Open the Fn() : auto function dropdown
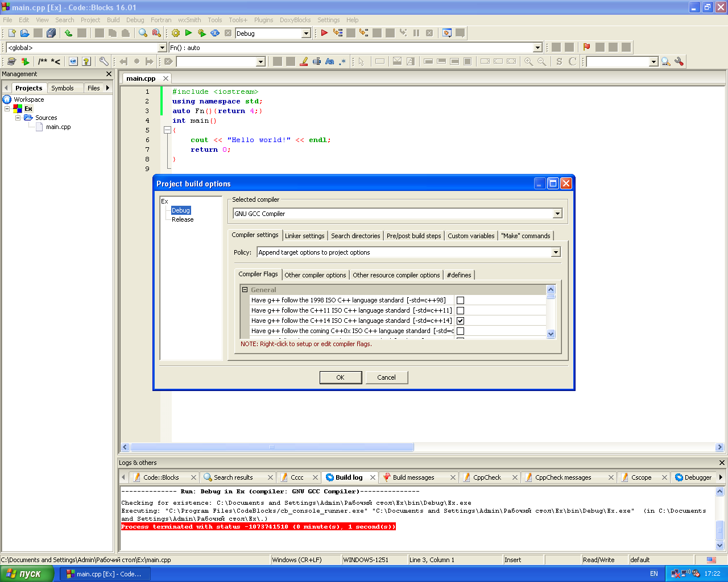Image resolution: width=728 pixels, height=582 pixels. [537, 48]
